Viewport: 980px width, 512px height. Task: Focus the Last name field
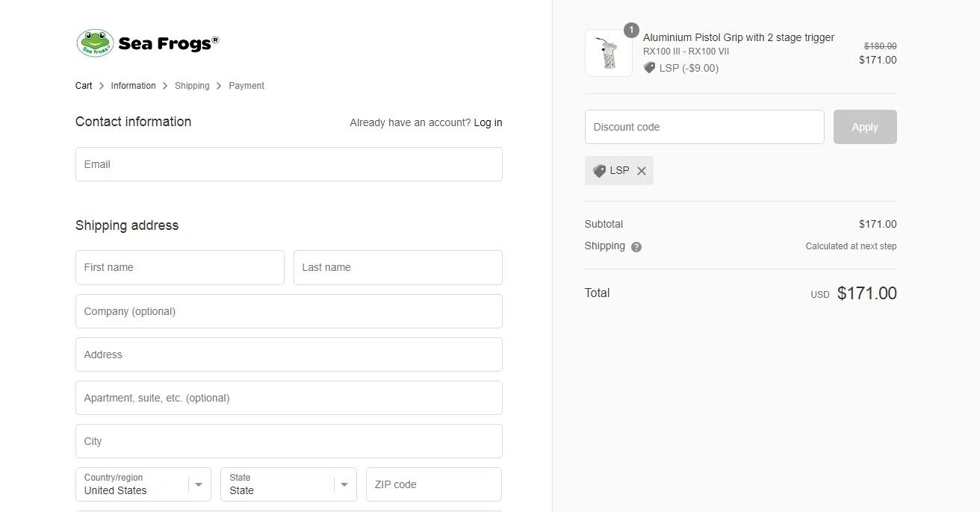click(x=398, y=267)
